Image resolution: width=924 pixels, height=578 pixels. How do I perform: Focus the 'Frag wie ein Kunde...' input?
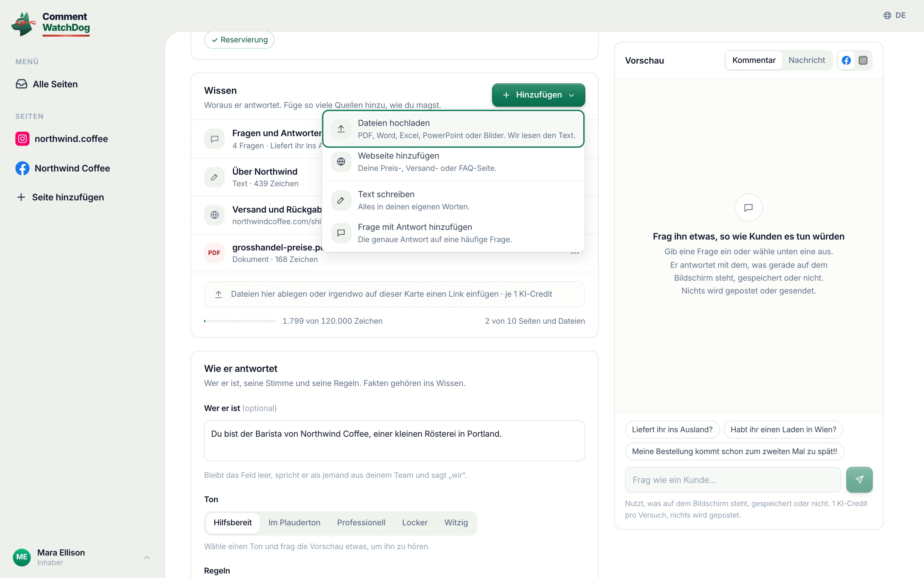[x=733, y=479]
